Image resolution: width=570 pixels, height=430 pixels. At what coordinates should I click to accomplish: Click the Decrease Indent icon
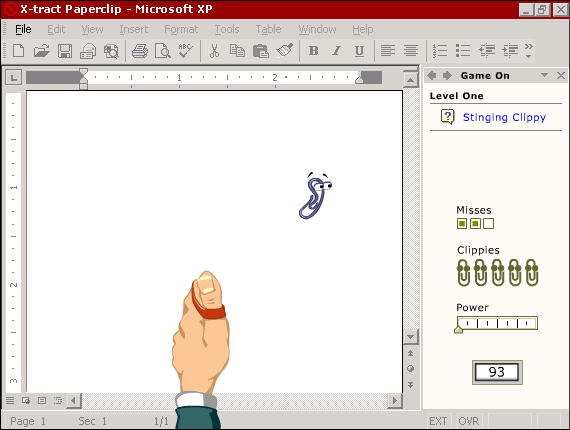487,51
